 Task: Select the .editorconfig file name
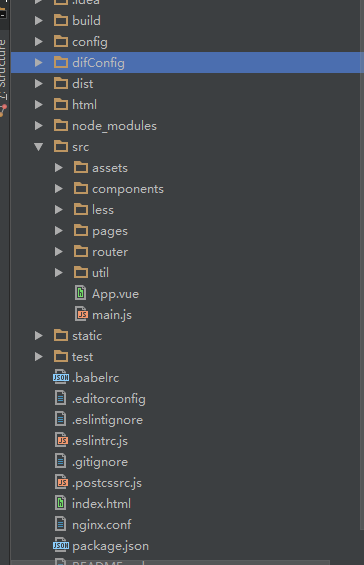(x=108, y=399)
